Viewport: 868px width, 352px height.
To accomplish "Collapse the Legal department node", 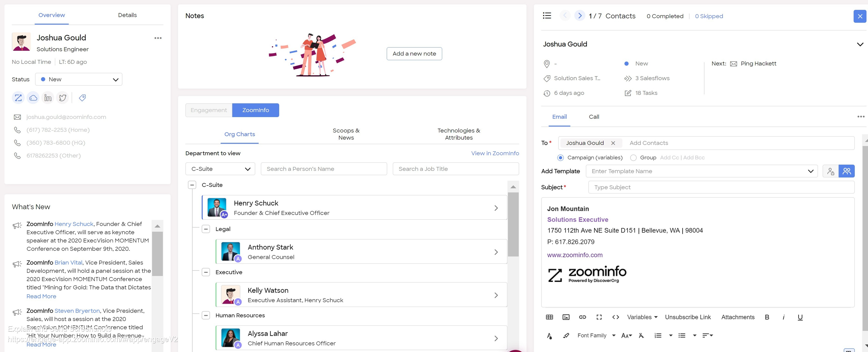I will [x=206, y=229].
